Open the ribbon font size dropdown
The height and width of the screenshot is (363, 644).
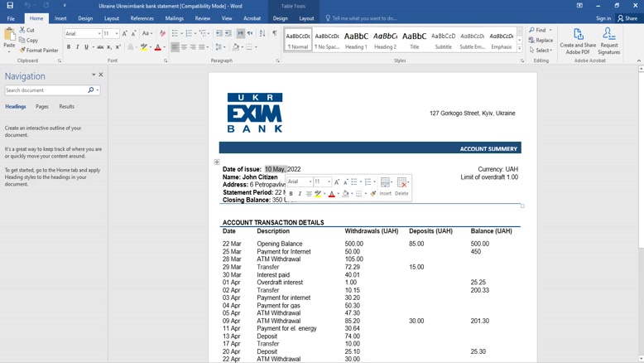117,34
